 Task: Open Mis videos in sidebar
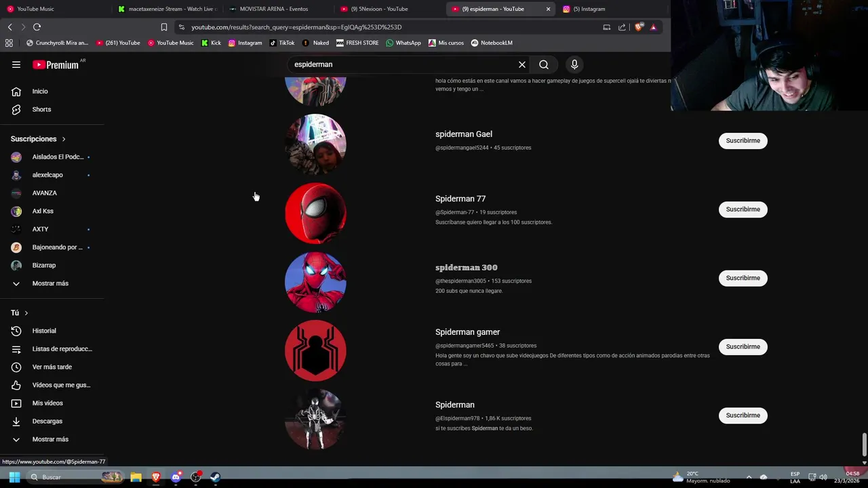click(47, 403)
